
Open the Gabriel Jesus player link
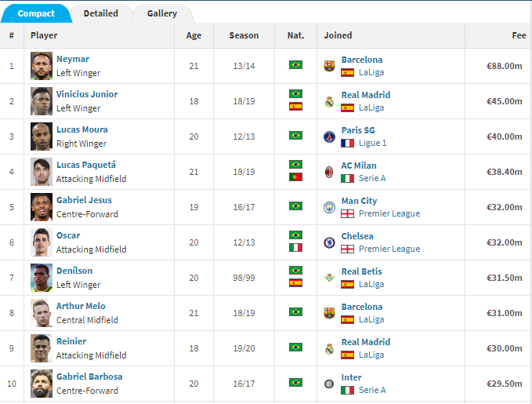coord(84,200)
